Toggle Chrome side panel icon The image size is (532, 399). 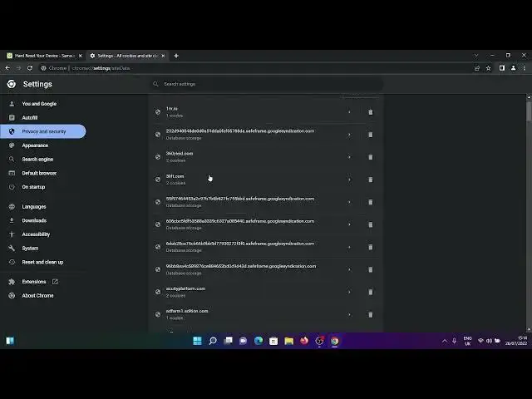tap(502, 68)
